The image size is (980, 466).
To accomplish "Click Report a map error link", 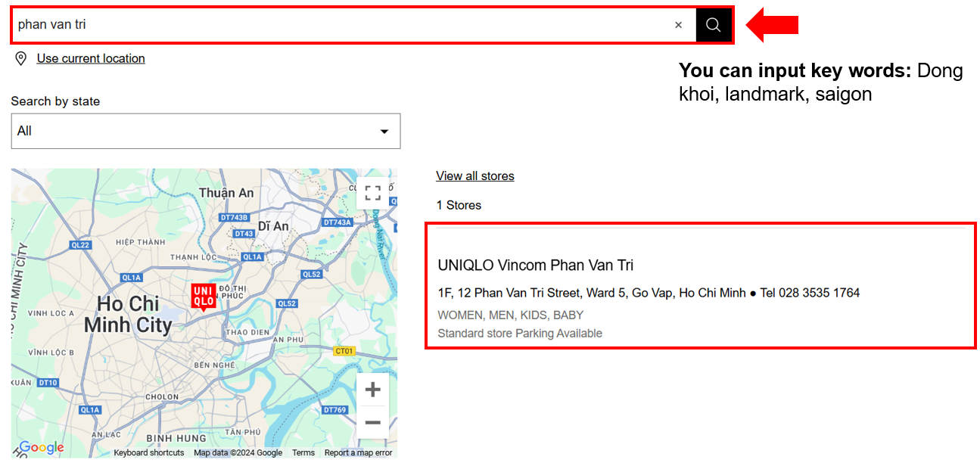I will [x=358, y=453].
